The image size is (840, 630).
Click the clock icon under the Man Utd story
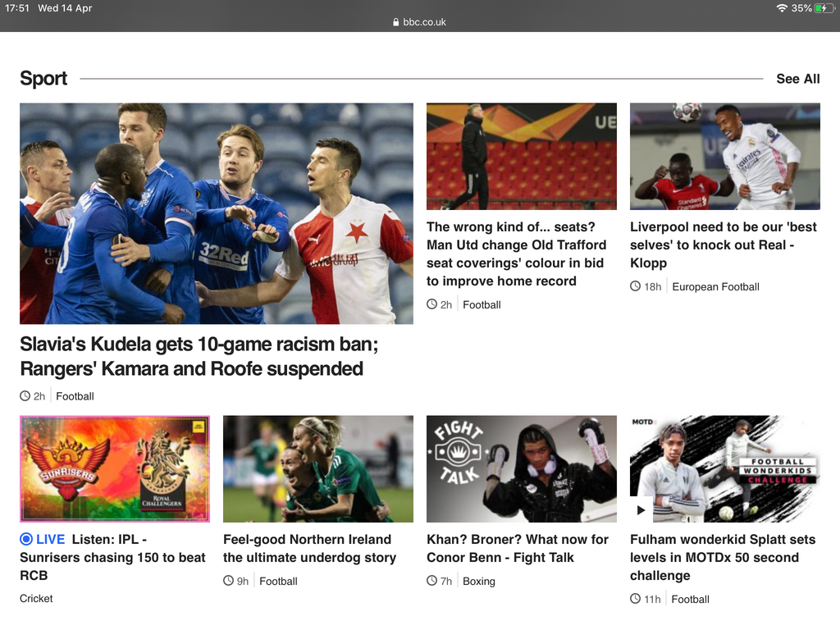pos(431,304)
